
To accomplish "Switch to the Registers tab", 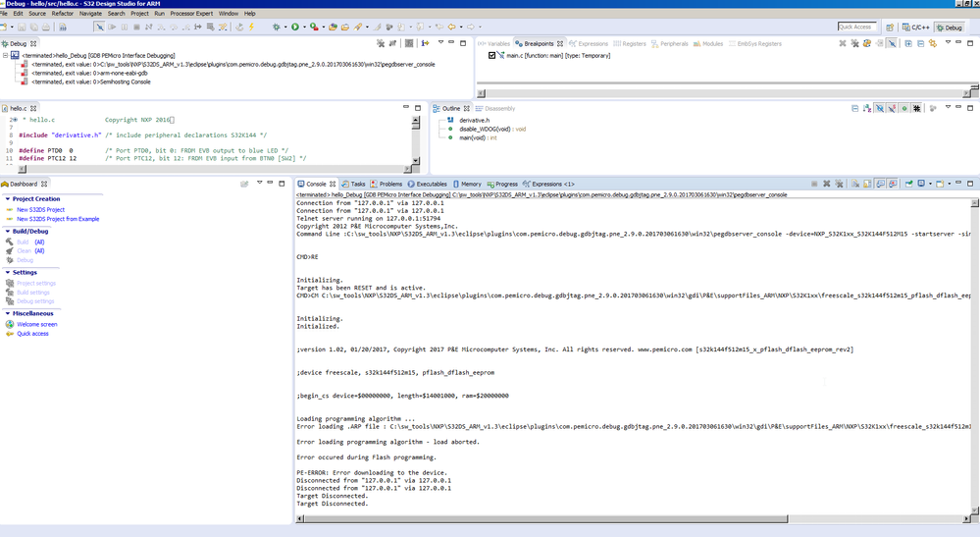I will coord(630,44).
